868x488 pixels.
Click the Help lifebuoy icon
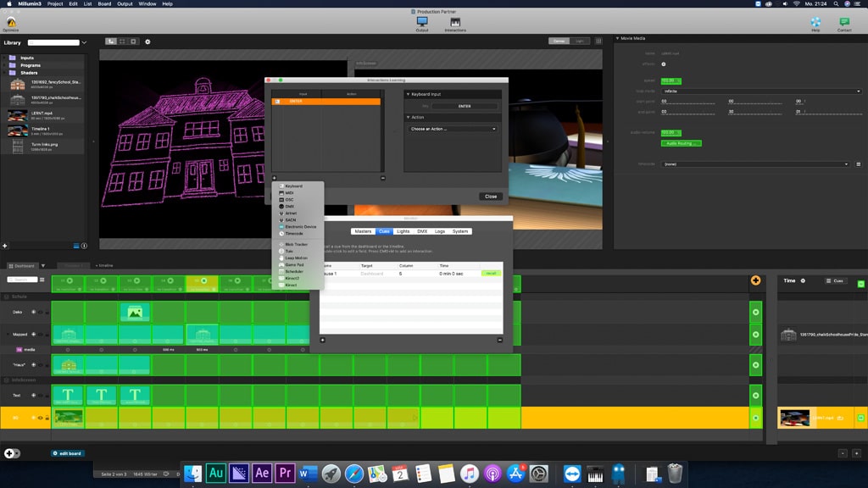[815, 22]
